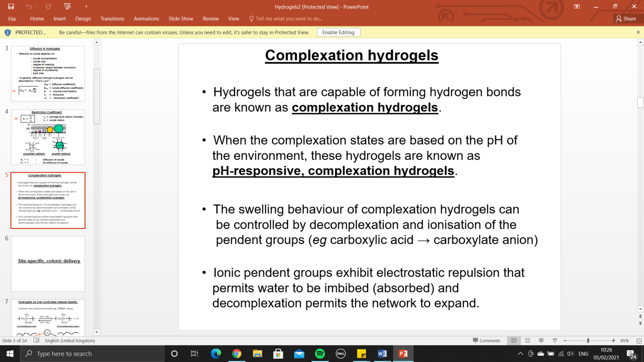Viewport: 644px width, 362px height.
Task: Switch to Slide Sorter view
Action: pyautogui.click(x=527, y=341)
